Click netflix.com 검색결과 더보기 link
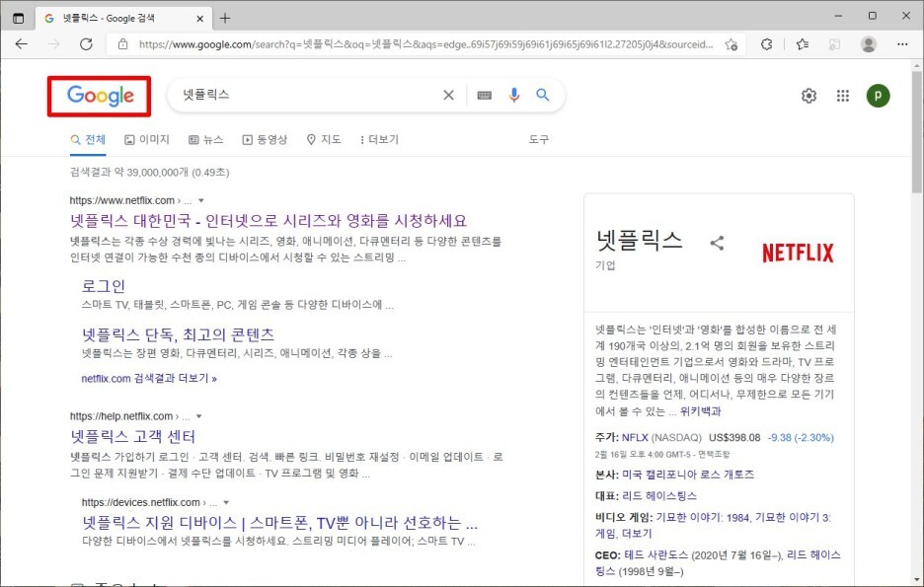The width and height of the screenshot is (924, 587). click(x=149, y=379)
